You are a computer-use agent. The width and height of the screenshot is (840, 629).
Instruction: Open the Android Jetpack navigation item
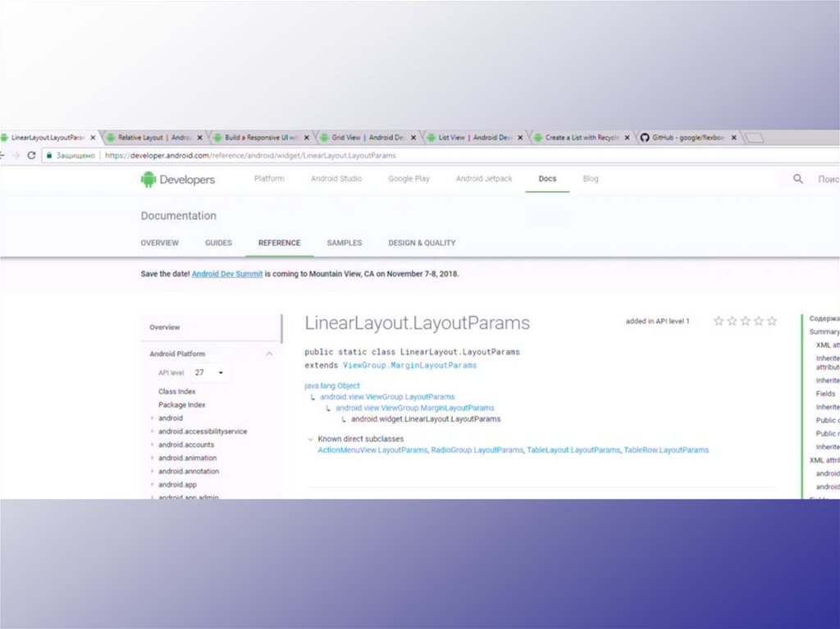(484, 179)
